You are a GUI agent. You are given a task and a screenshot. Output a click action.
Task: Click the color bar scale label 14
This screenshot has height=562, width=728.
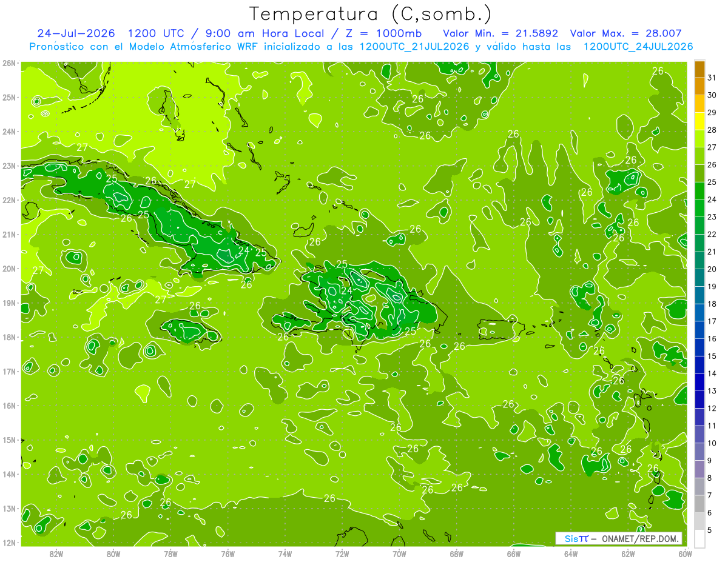[x=712, y=373]
